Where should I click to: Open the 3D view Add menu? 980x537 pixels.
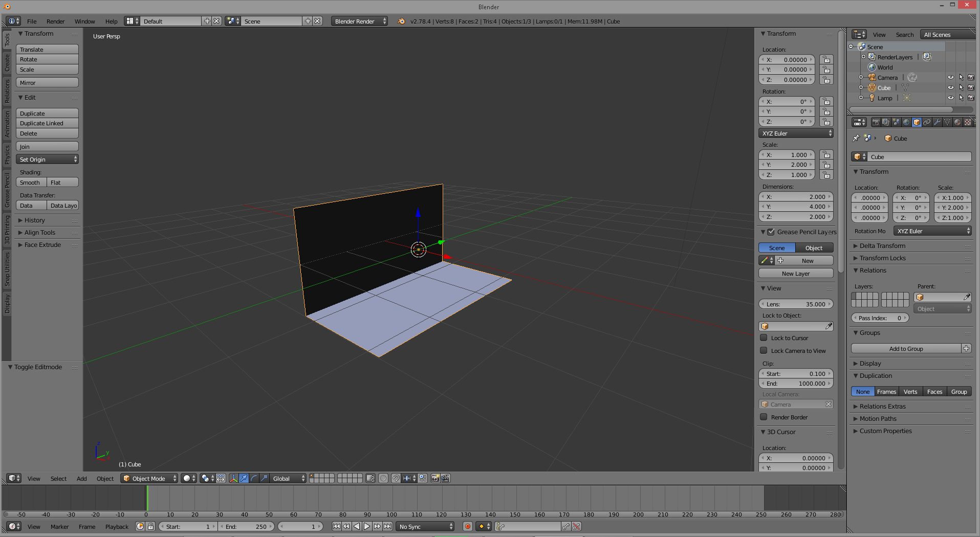82,479
